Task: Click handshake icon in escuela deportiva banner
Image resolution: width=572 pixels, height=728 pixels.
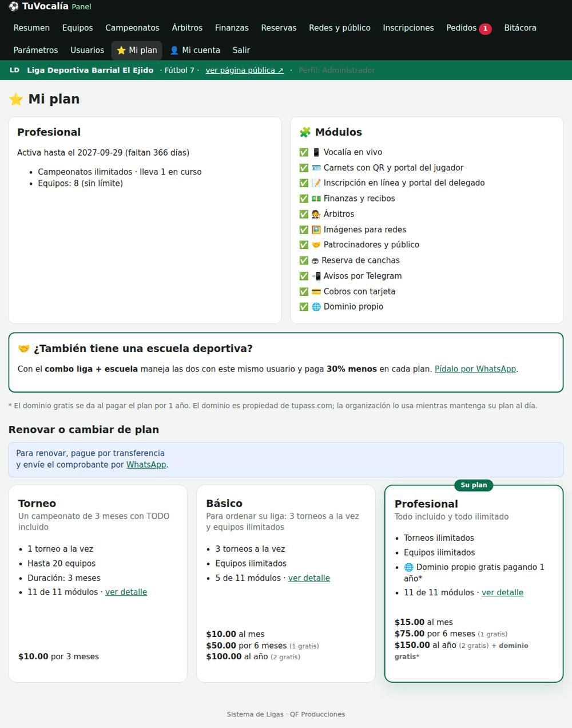Action: tap(24, 349)
